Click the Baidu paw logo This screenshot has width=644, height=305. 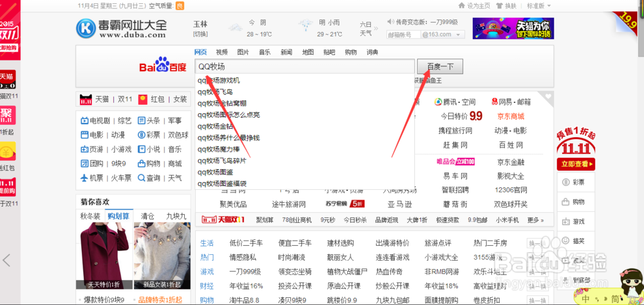pos(163,66)
